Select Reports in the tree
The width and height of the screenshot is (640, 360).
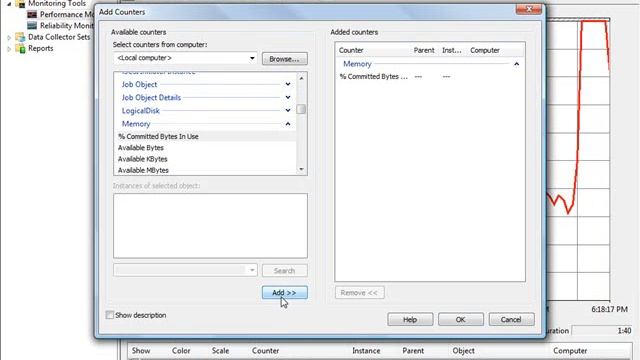(40, 48)
